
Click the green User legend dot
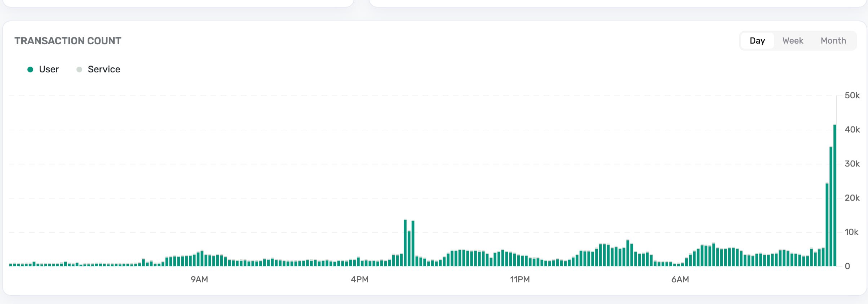pos(31,69)
